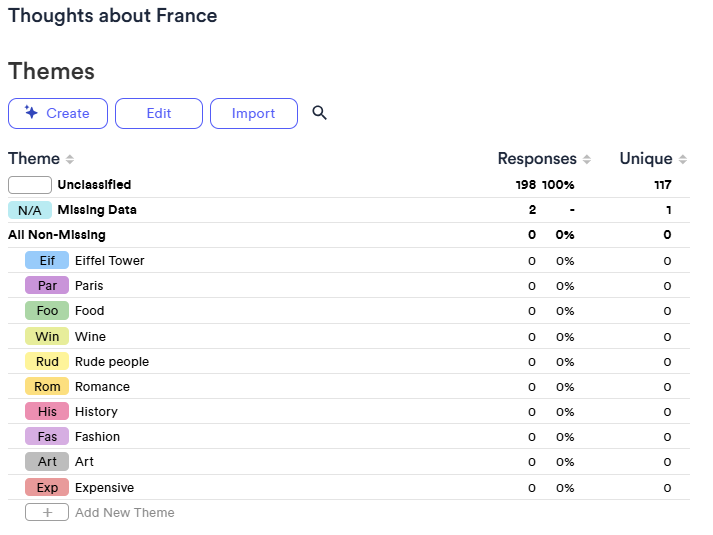Screen dimensions: 713x535
Task: Open the Edit themes button
Action: [159, 113]
